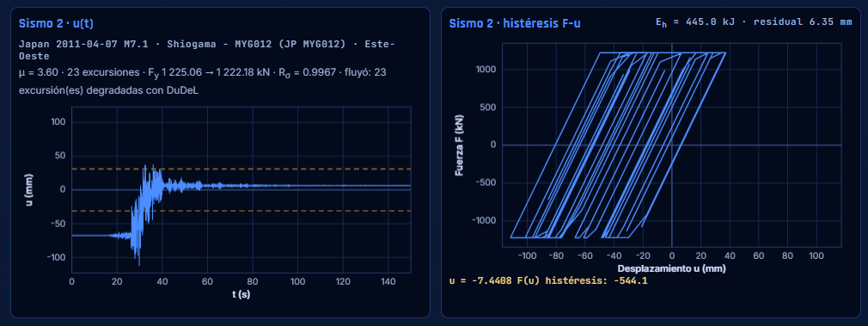868x326 pixels.
Task: Click the 't (s)' axis label
Action: click(241, 294)
